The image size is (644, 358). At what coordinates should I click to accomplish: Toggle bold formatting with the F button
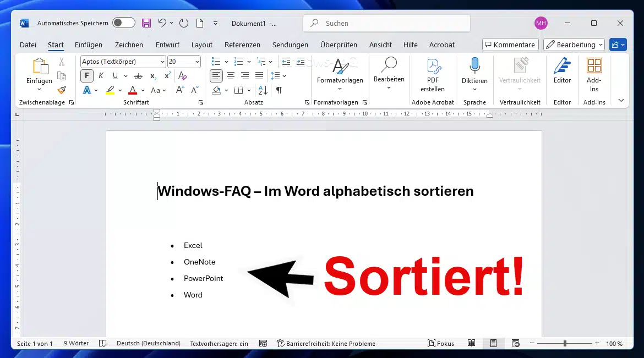pyautogui.click(x=87, y=76)
